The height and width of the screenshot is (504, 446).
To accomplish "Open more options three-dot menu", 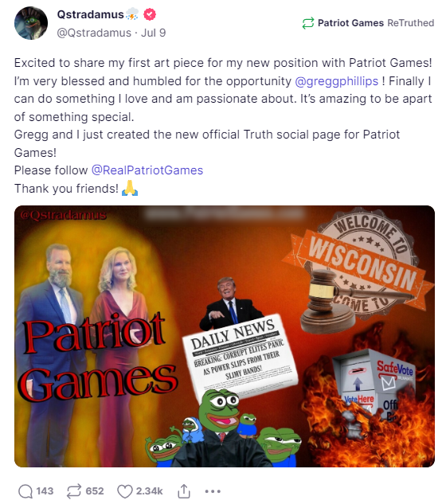I will 213,491.
